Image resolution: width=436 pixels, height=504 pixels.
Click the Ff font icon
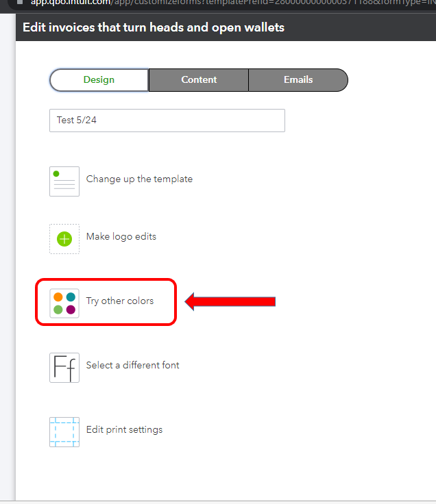coord(64,368)
